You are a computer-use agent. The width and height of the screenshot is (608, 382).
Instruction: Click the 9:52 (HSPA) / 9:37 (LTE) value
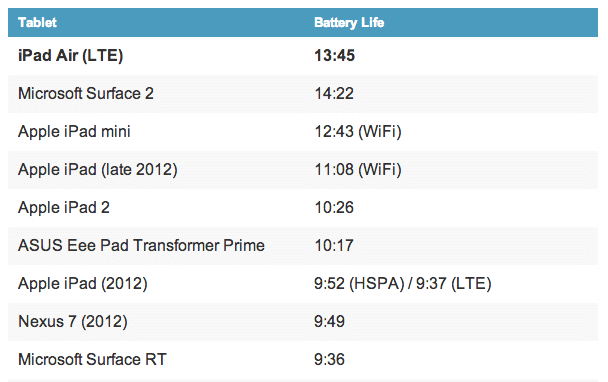(x=402, y=283)
